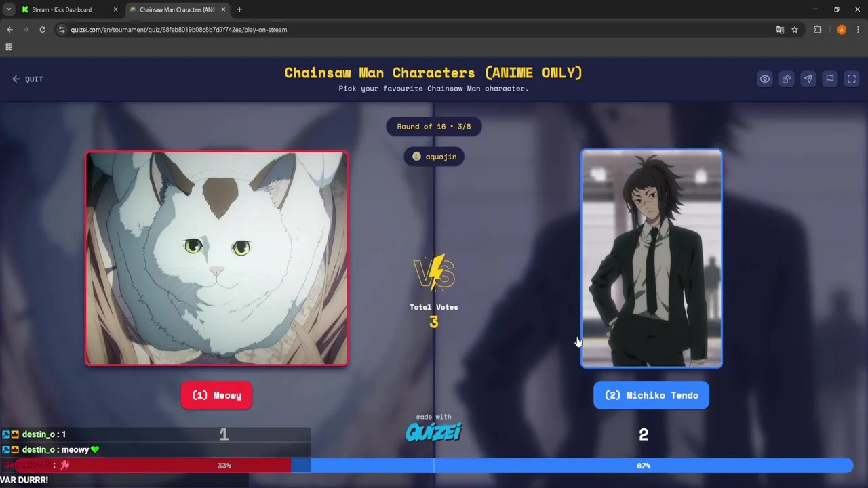Click the site information icon in address bar
This screenshot has height=488, width=868.
click(x=62, y=30)
